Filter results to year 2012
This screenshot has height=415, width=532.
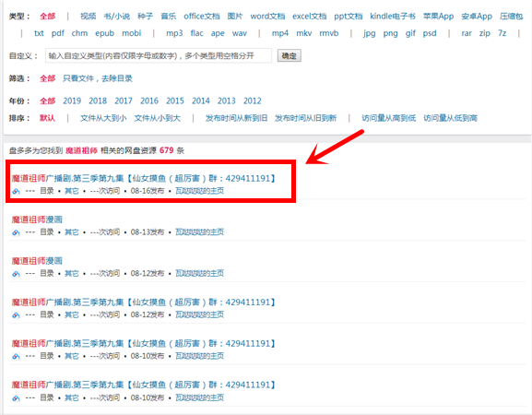pos(253,101)
